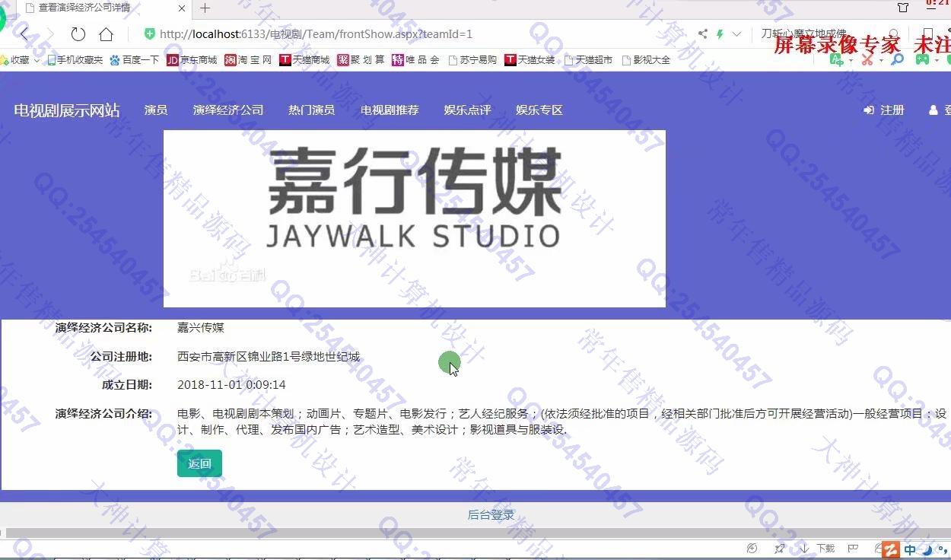Open the 百度一下 bookmark
951x560 pixels.
point(134,60)
